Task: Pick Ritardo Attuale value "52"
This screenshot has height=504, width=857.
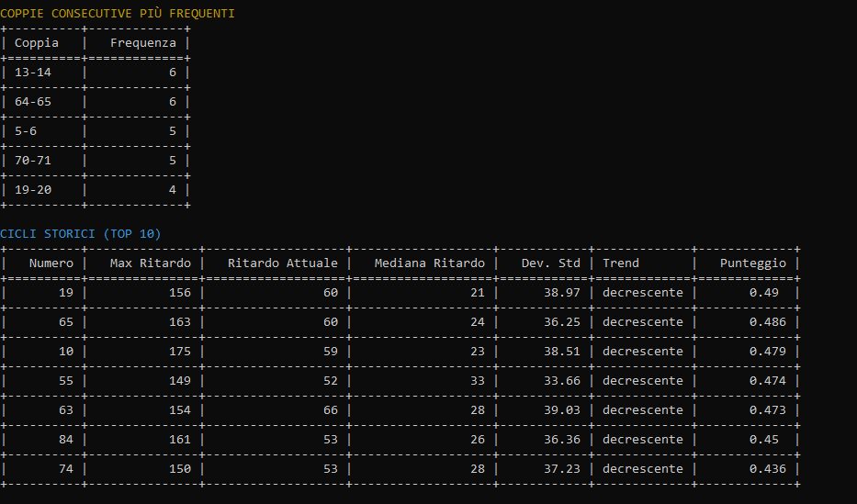Action: pyautogui.click(x=331, y=381)
